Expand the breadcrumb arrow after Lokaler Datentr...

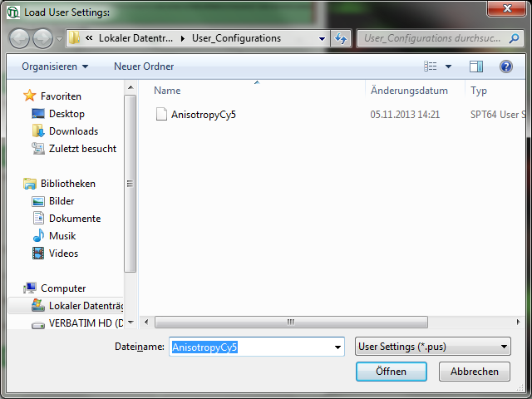pyautogui.click(x=183, y=38)
